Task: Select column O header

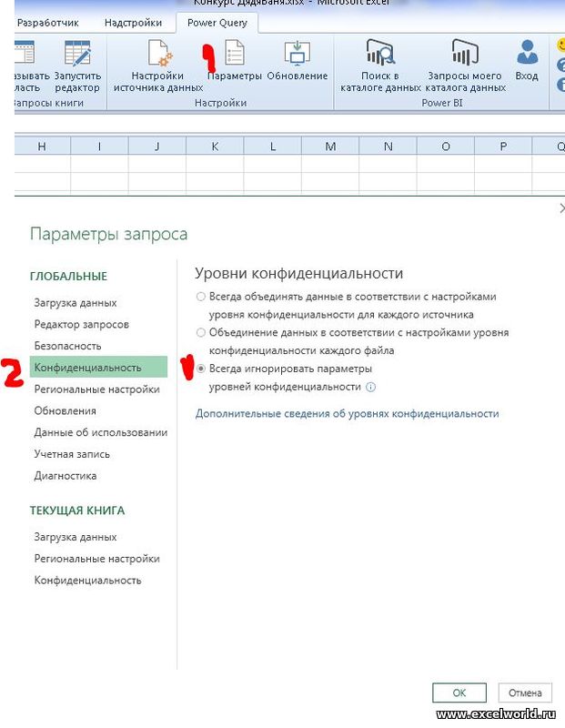Action: click(446, 147)
